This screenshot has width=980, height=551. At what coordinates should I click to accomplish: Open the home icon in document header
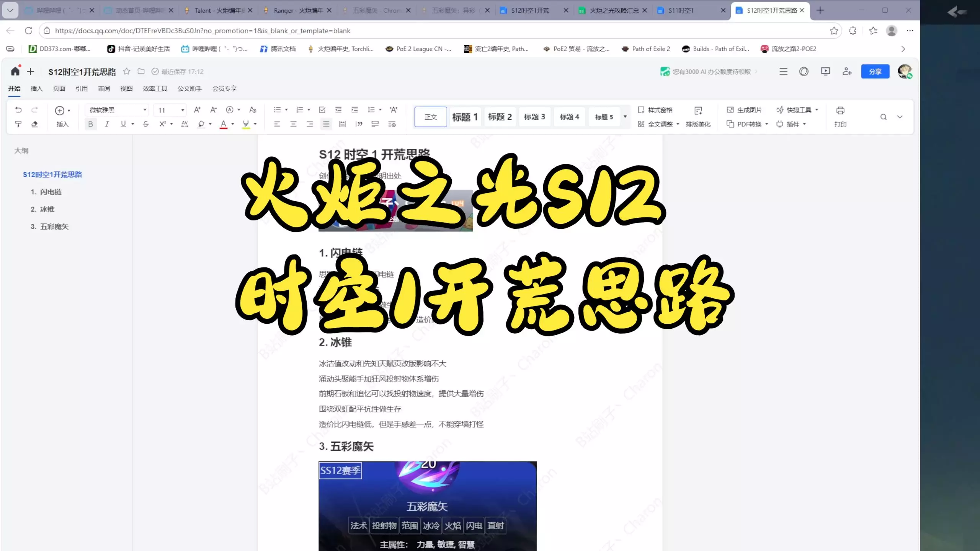coord(15,71)
